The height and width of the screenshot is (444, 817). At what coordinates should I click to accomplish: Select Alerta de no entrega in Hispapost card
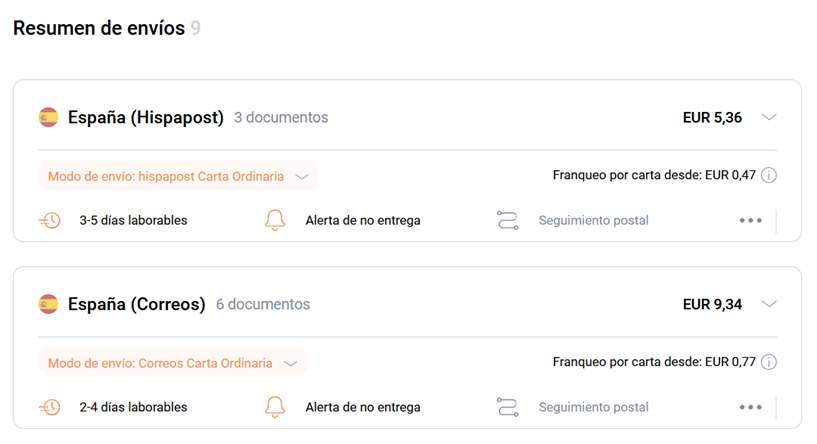[363, 220]
